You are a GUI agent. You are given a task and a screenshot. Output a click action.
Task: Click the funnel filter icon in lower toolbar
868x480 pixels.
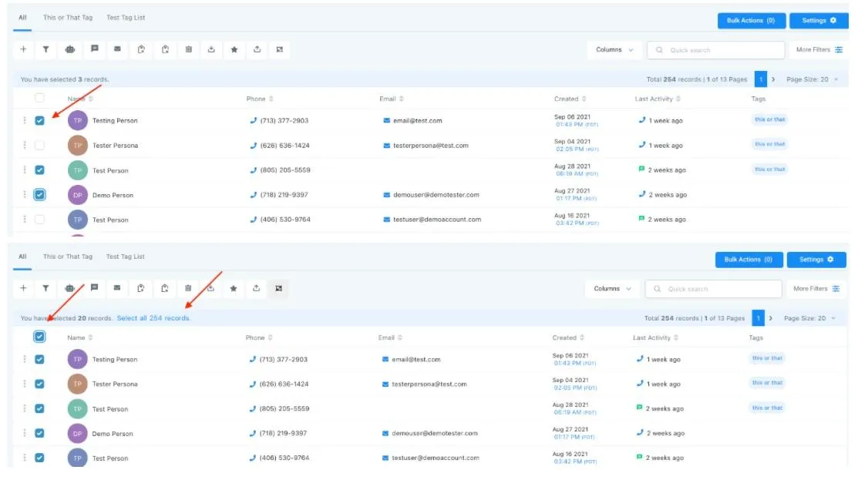(x=46, y=288)
